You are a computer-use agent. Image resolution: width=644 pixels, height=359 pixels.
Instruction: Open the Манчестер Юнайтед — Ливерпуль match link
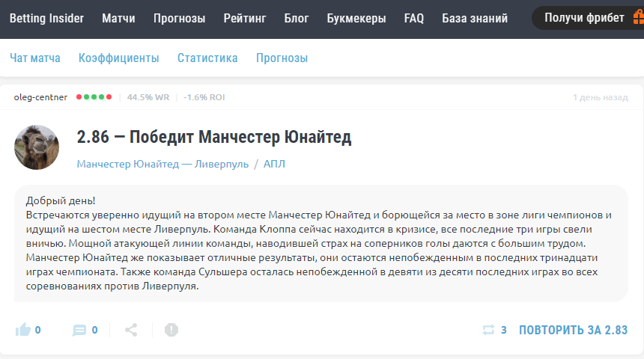pos(162,164)
